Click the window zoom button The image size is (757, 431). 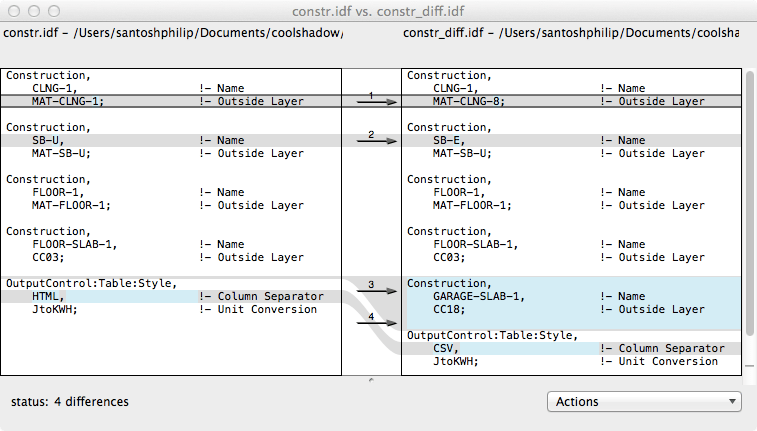pyautogui.click(x=54, y=11)
